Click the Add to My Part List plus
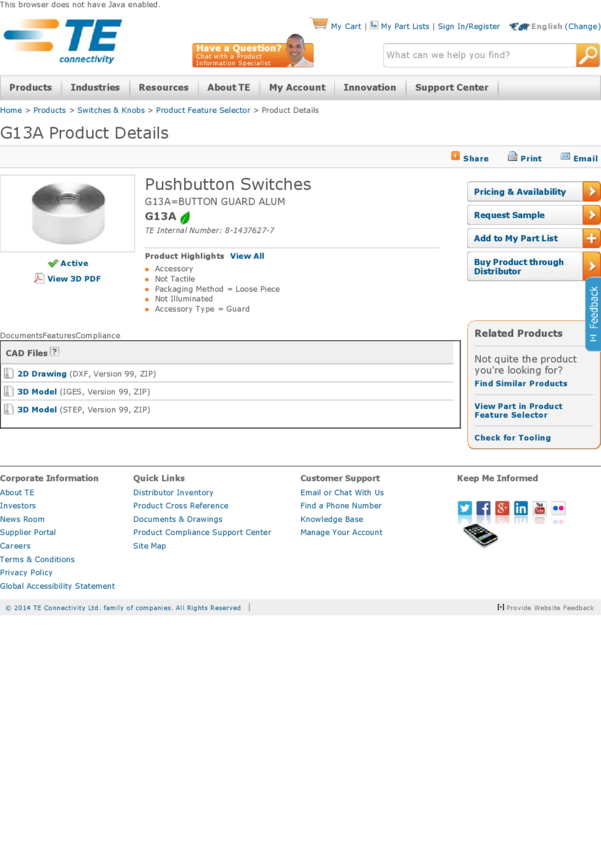 591,238
